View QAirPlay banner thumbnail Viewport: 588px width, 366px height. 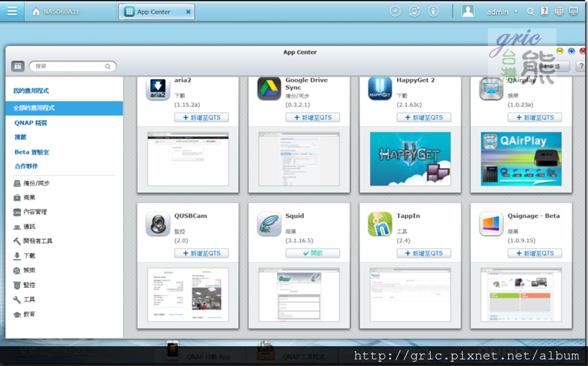tap(521, 159)
